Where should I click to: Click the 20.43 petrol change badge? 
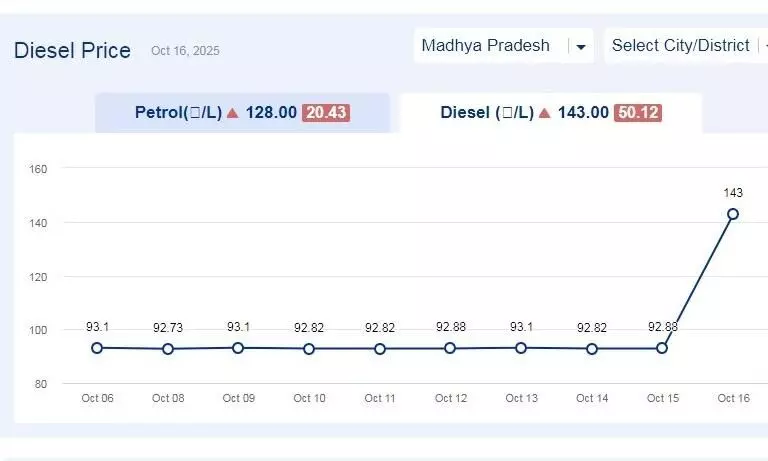coord(326,113)
